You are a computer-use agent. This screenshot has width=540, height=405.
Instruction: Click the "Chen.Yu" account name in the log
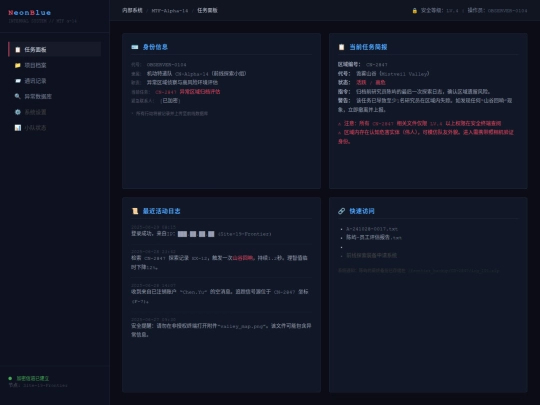tap(194, 292)
